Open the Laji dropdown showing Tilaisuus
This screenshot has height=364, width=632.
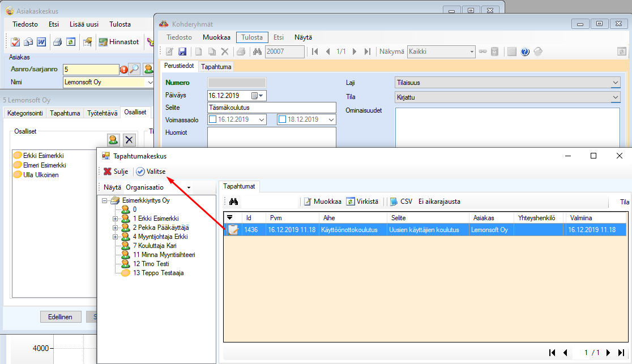tap(615, 83)
